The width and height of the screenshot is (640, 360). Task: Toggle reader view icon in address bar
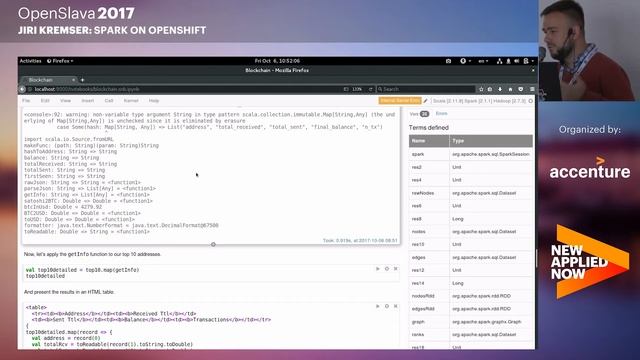point(346,89)
